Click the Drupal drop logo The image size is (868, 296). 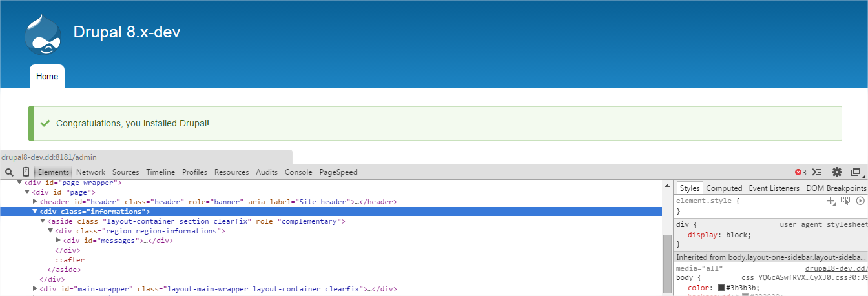43,34
